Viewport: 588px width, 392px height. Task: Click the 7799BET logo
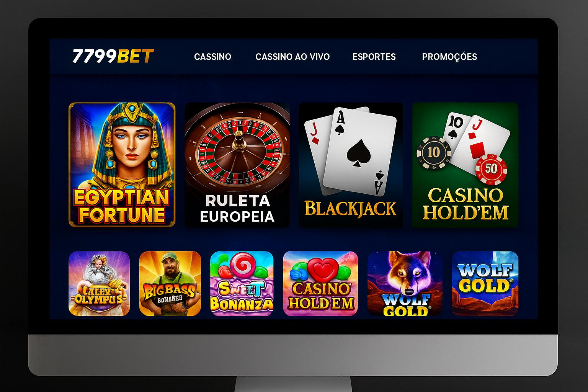113,56
